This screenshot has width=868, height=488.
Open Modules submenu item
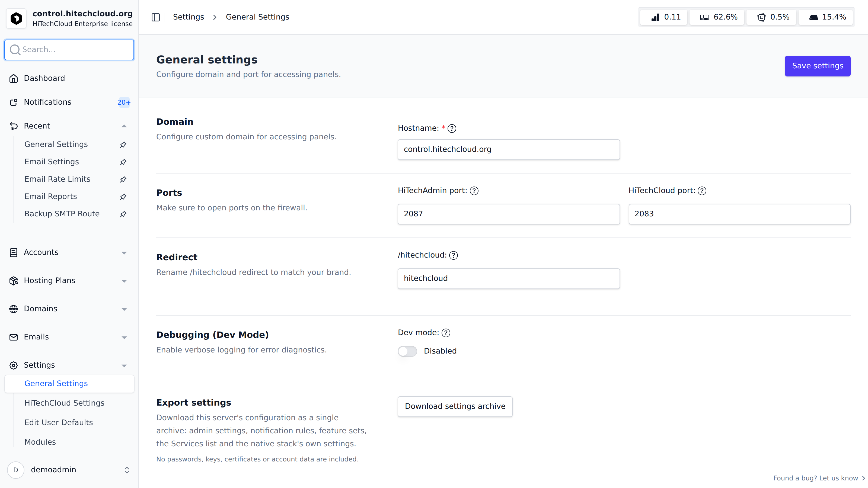coord(40,442)
